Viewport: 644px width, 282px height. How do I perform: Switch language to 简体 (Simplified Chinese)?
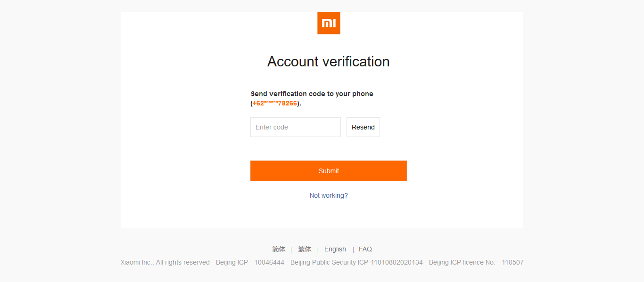279,249
